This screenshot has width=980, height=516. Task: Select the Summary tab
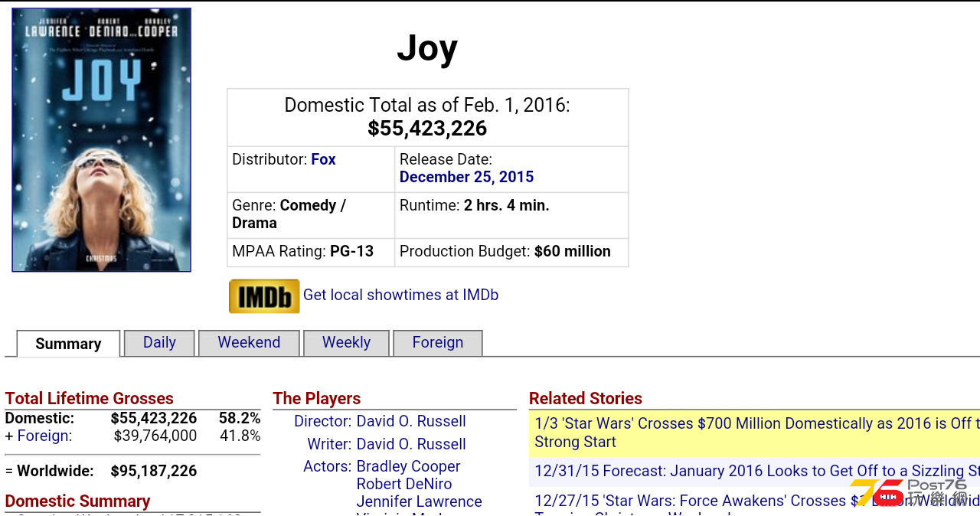(x=68, y=344)
